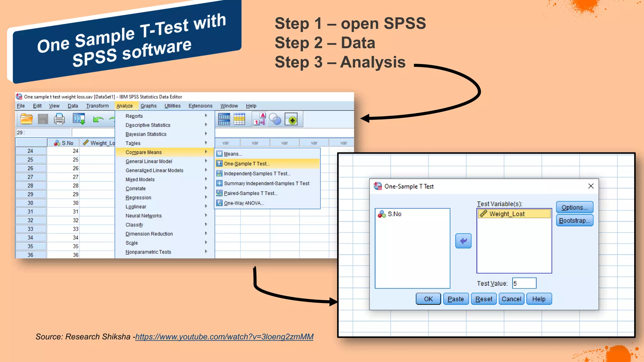644x362 pixels.
Task: Click the Use Variable Sets circles icon
Action: pyautogui.click(x=275, y=119)
